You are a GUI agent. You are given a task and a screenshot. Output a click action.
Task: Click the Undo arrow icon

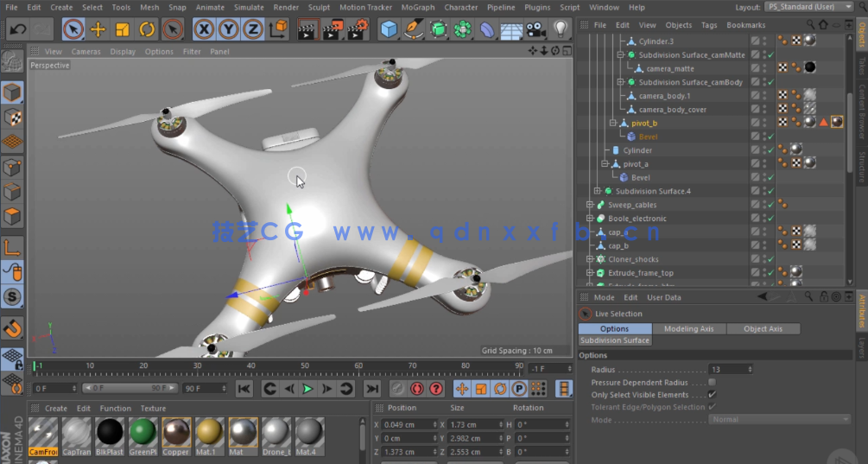pos(18,29)
